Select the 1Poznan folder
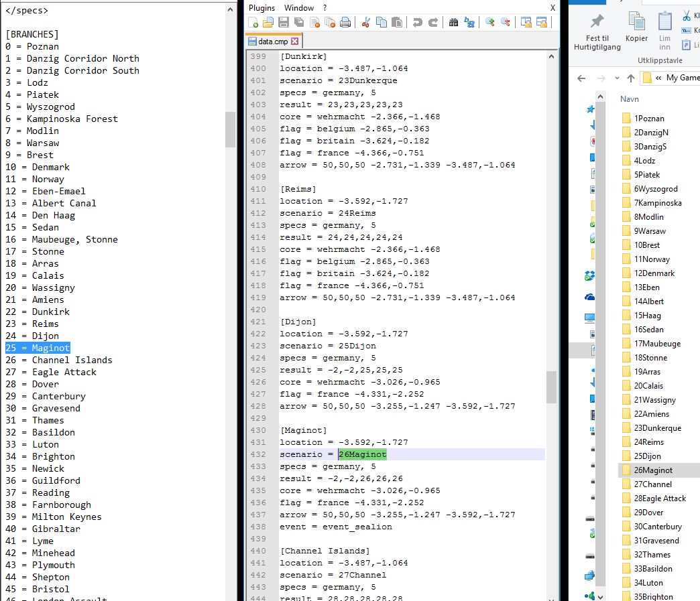700x601 pixels. (x=649, y=118)
